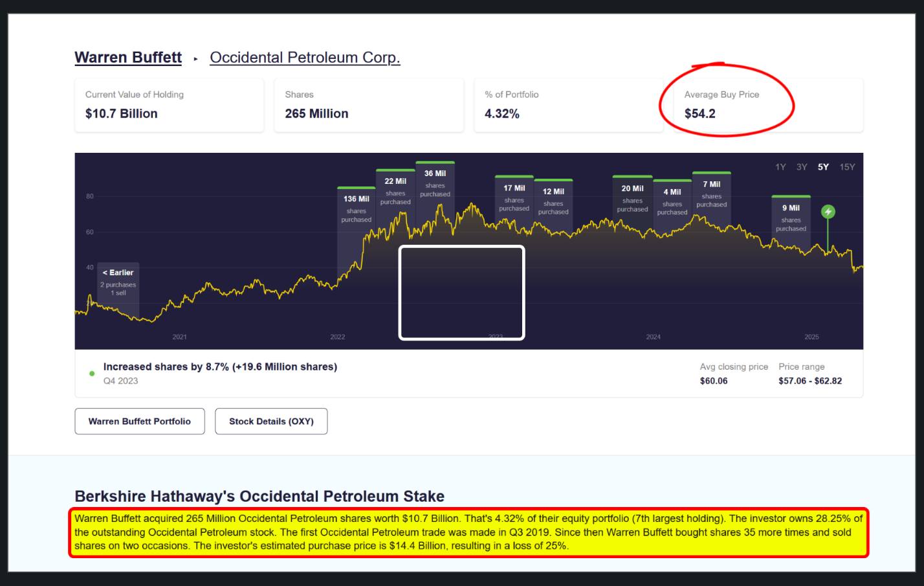
Task: Click the Average Buy Price card
Action: (767, 105)
